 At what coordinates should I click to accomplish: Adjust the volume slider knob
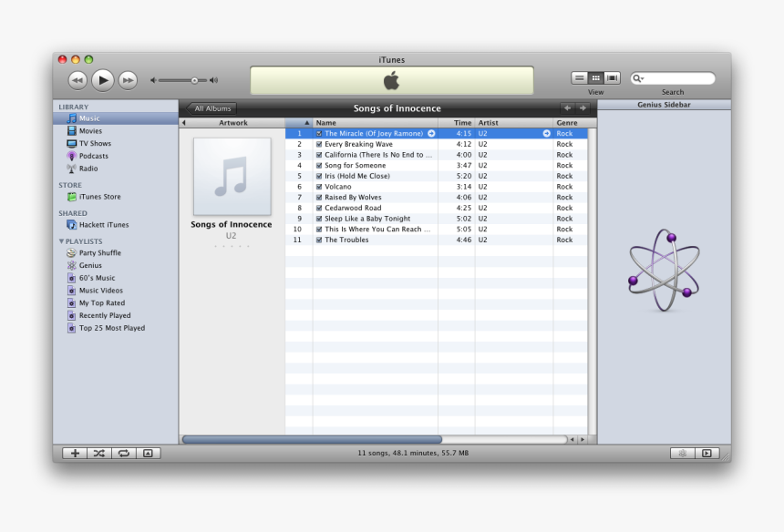click(x=194, y=80)
